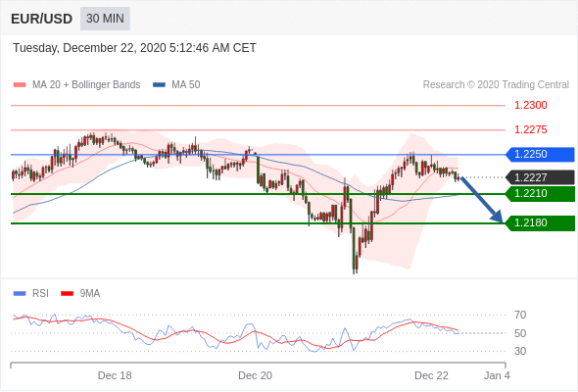Click the black 1.2227 current price tag
578x392 pixels.
[x=540, y=177]
